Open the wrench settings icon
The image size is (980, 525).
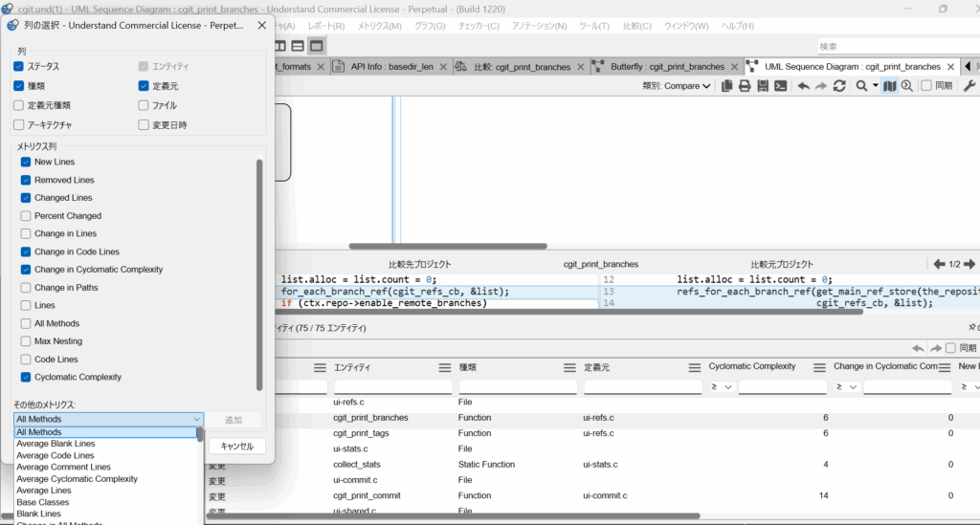[969, 86]
